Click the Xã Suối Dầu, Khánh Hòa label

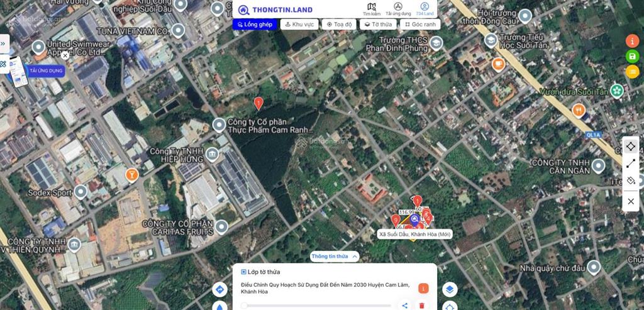(x=415, y=235)
